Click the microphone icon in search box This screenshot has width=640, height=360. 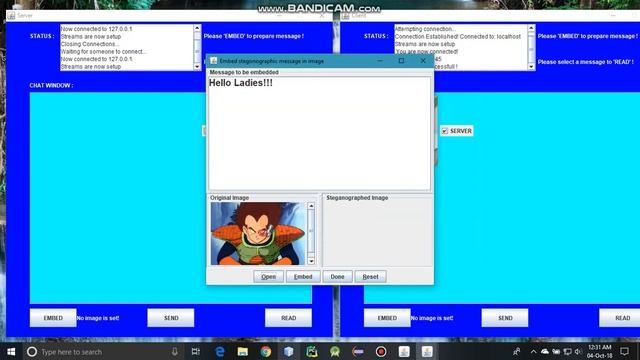tap(175, 351)
